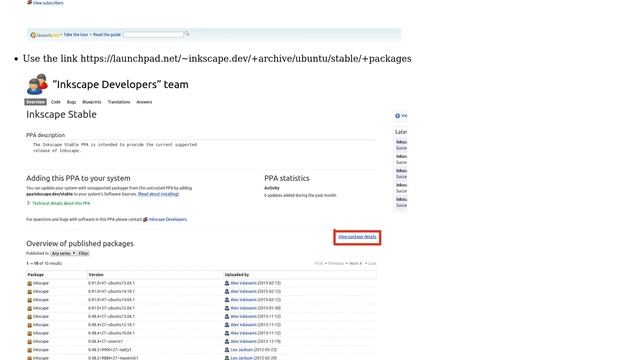Click the package icon in the ubuntu14.10.1 row

(29, 292)
